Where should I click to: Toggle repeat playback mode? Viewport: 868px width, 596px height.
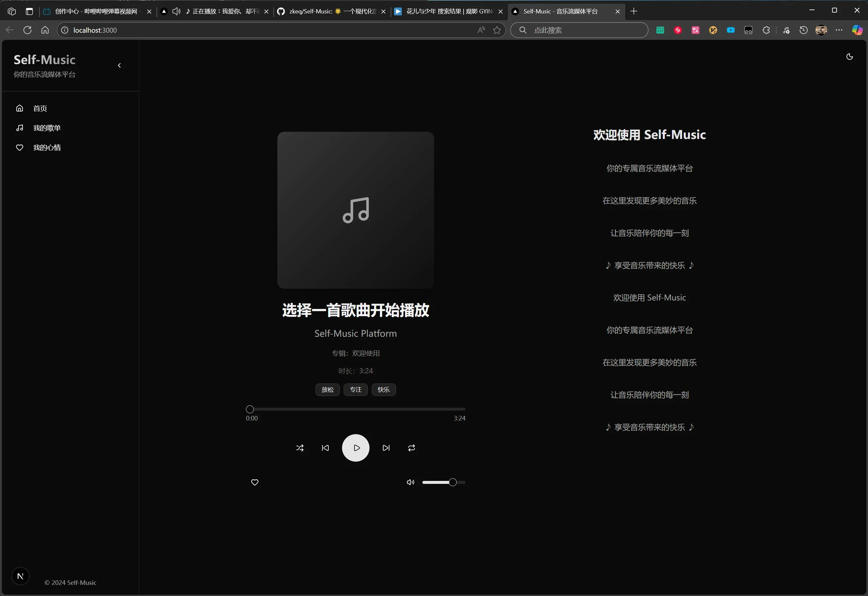pos(412,448)
